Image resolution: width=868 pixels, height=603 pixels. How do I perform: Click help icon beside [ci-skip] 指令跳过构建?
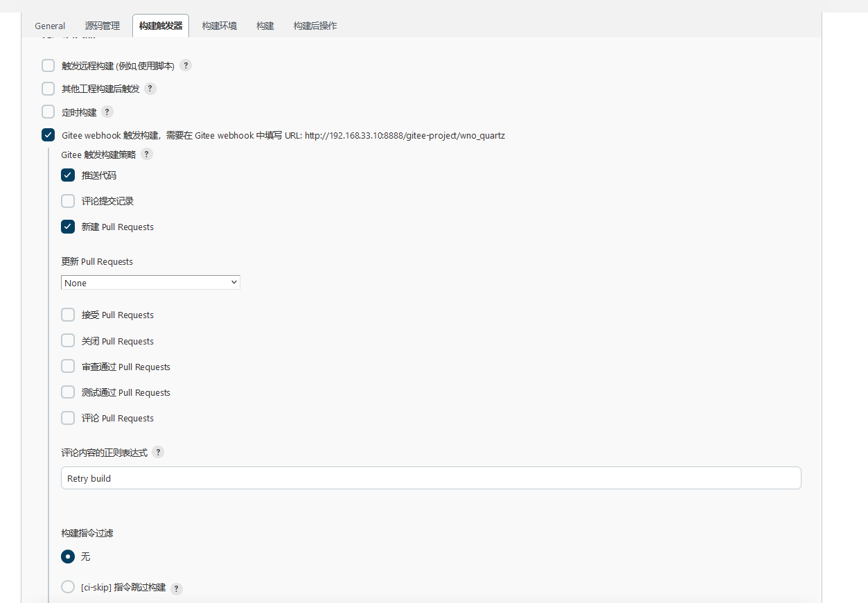coord(177,588)
